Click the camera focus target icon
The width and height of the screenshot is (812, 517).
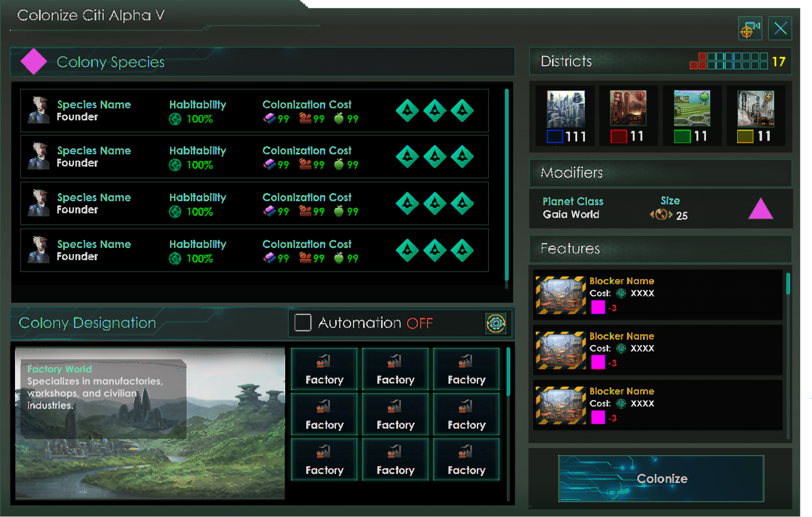[x=750, y=28]
